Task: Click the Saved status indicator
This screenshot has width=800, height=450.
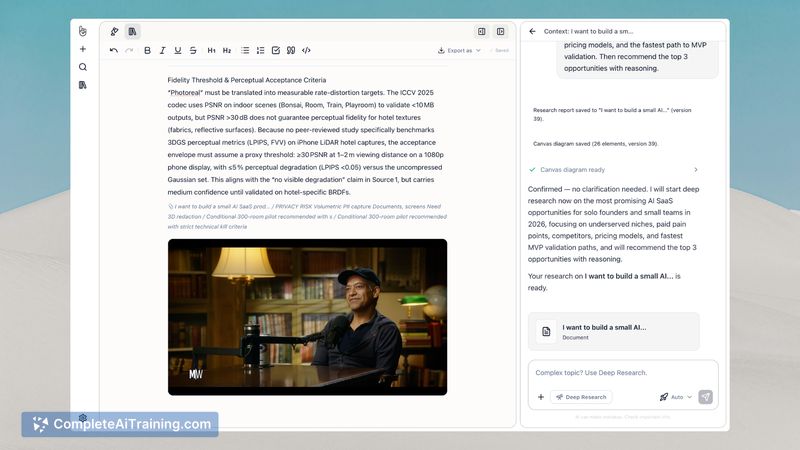Action: pyautogui.click(x=499, y=51)
